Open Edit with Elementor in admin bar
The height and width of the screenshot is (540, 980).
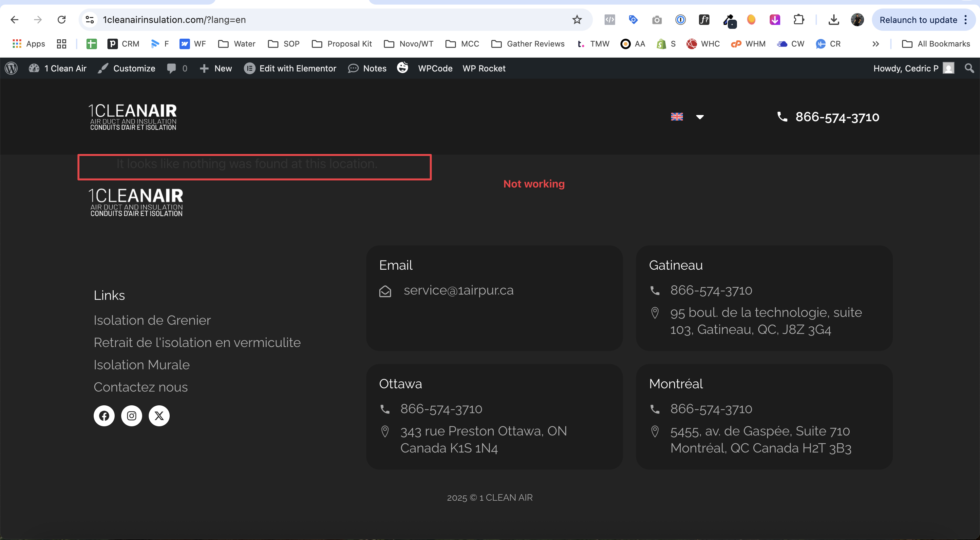pos(290,68)
